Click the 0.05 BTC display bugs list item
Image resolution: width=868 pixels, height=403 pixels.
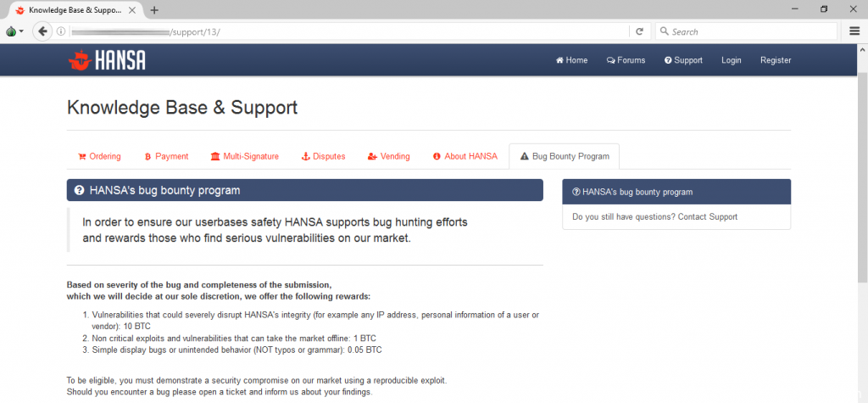click(237, 350)
